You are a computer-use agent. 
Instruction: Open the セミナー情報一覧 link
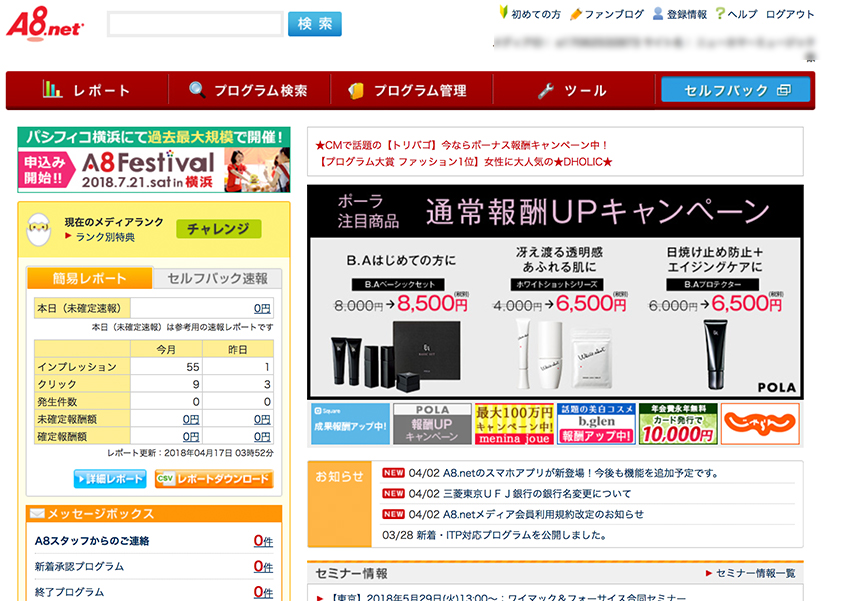point(755,573)
